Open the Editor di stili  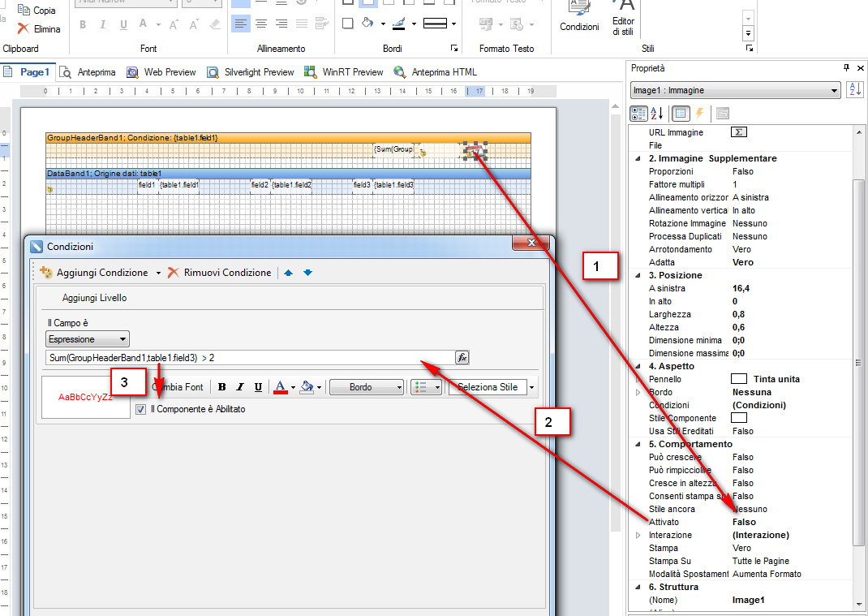pos(623,19)
